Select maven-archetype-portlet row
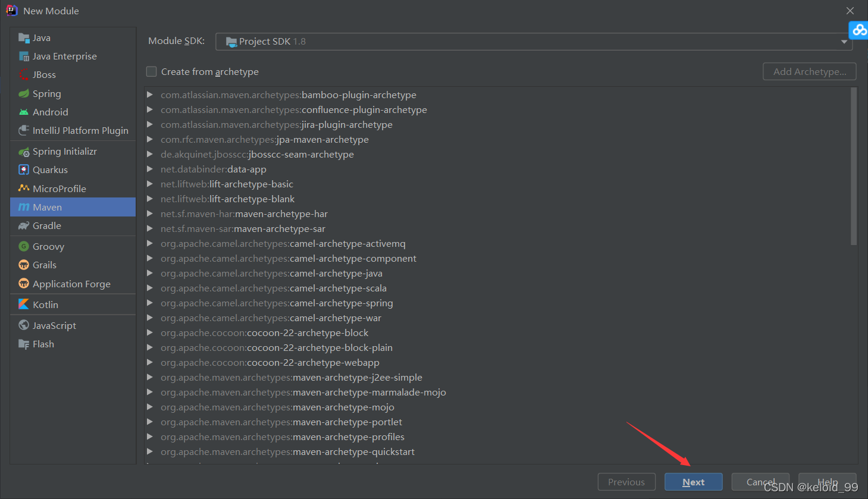 497,422
